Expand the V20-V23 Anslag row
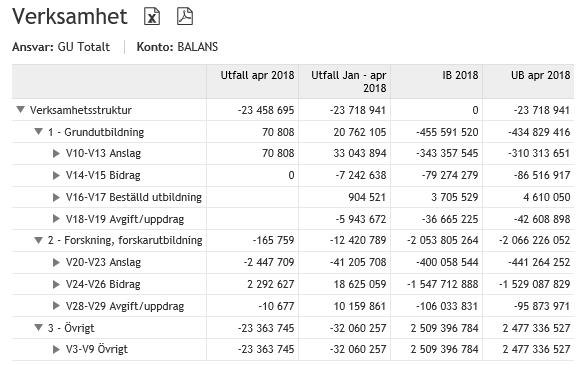 56,262
